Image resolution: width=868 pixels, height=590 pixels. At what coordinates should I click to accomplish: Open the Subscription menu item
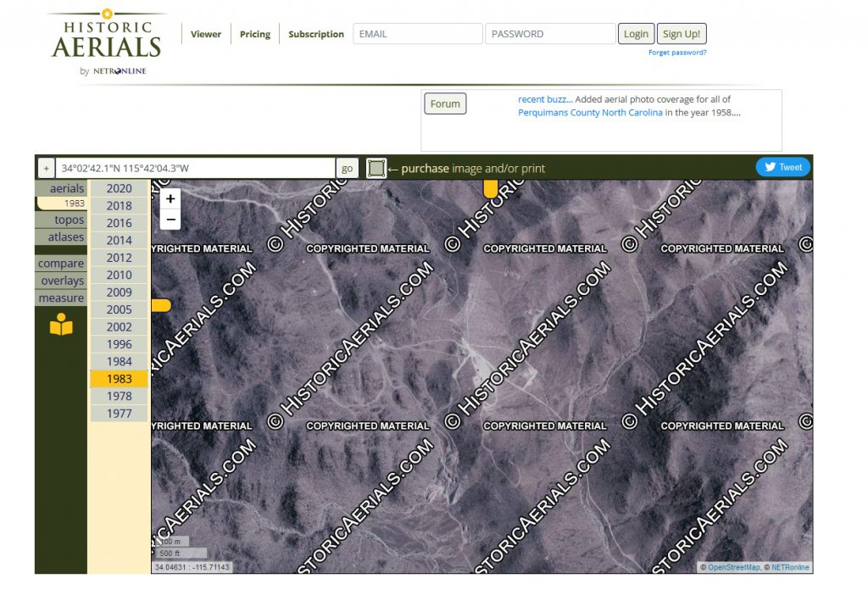click(315, 35)
